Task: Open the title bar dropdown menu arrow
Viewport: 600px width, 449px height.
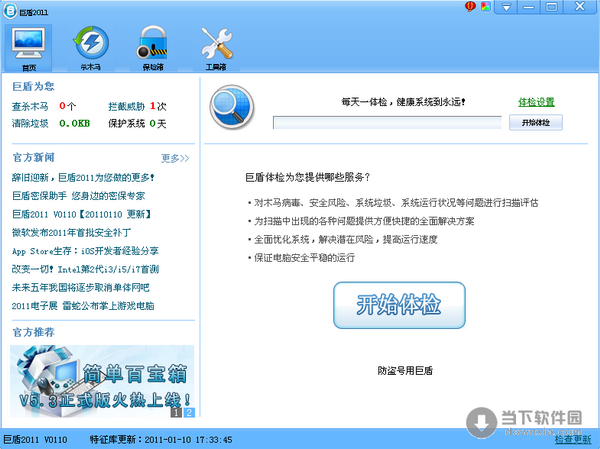Action: click(x=506, y=7)
